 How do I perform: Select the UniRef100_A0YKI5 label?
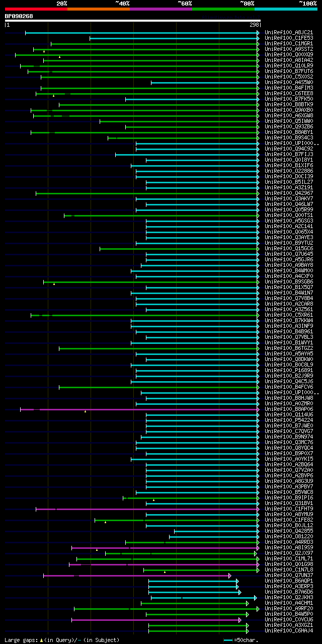(289, 459)
